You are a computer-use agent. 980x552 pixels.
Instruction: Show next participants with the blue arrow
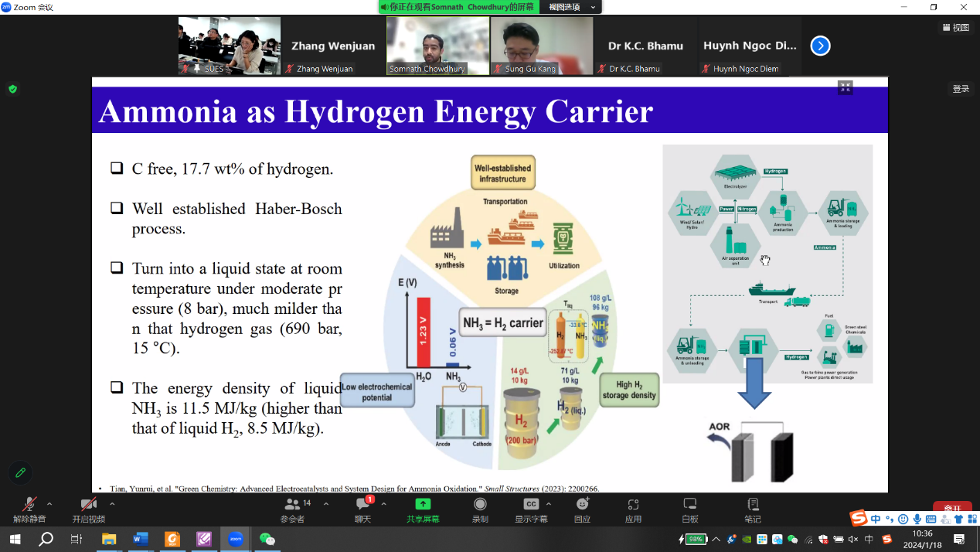(820, 46)
